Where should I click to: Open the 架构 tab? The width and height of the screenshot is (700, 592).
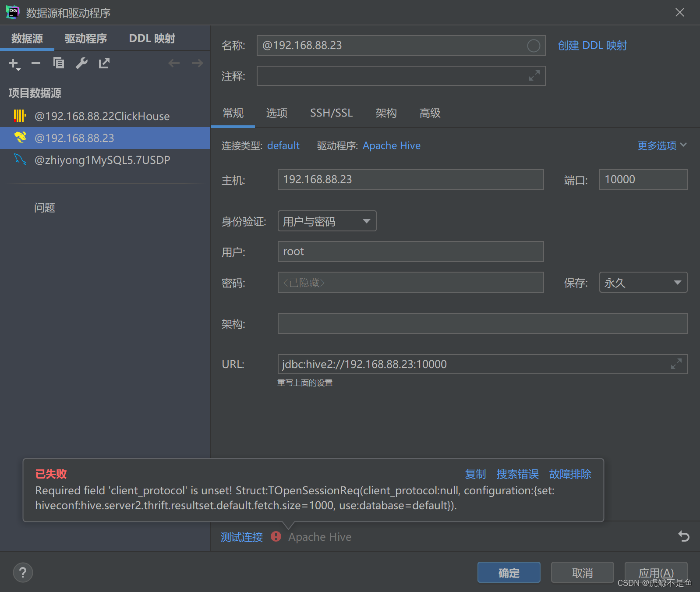386,113
